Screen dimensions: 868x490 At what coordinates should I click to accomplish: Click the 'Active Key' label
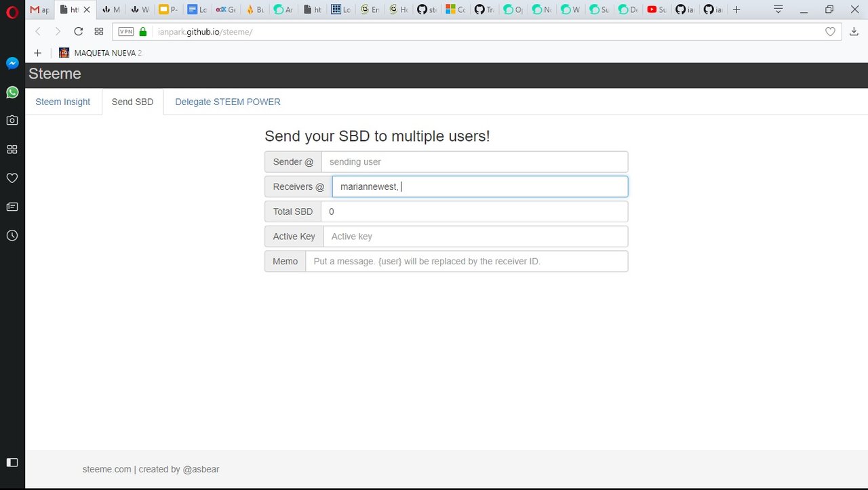(294, 237)
